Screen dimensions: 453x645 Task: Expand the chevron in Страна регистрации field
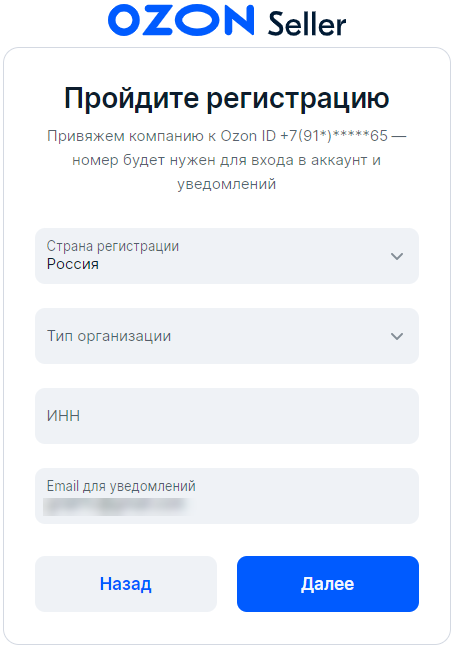click(x=397, y=256)
